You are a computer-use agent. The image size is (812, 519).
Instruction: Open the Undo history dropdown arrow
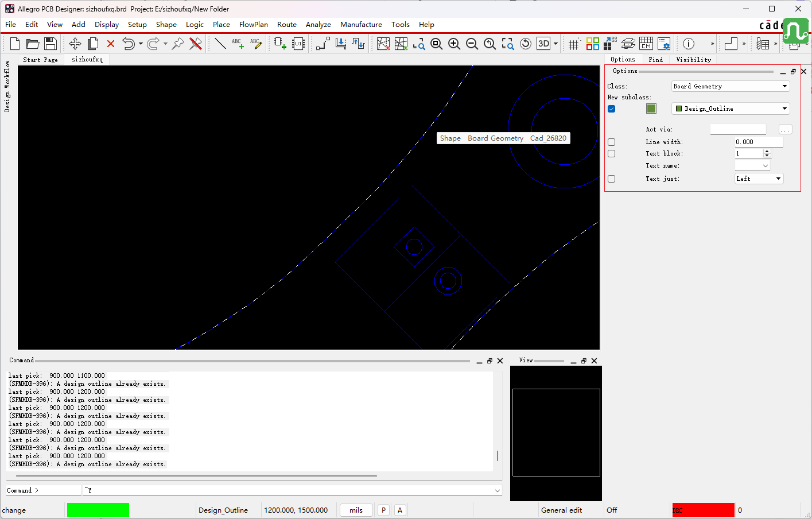coord(141,44)
